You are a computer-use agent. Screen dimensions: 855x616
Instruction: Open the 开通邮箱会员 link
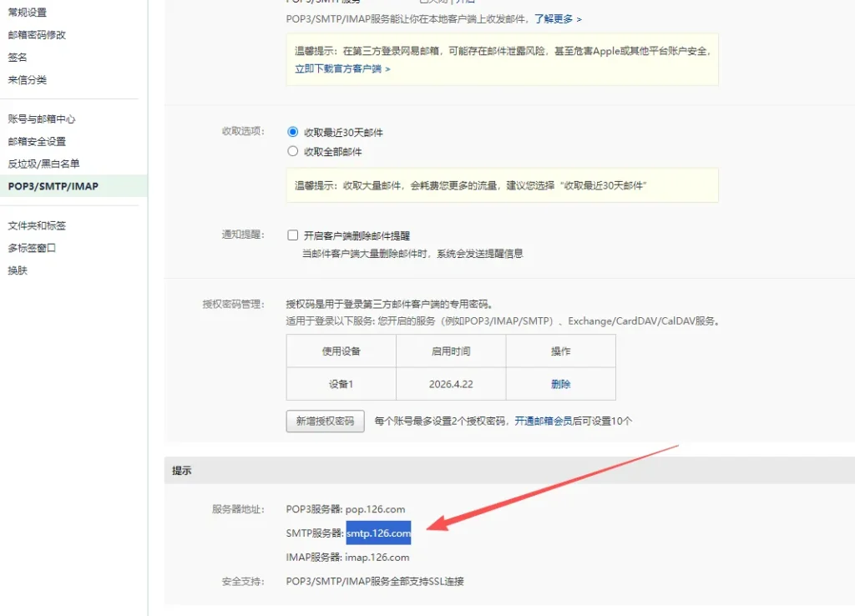pyautogui.click(x=543, y=422)
